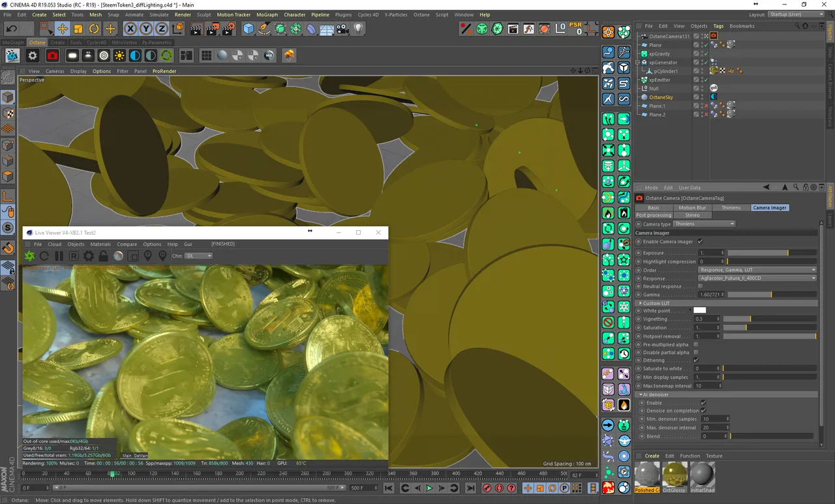Viewport: 835px width, 504px height.
Task: Click the Vignetting slider
Action: pos(770,319)
